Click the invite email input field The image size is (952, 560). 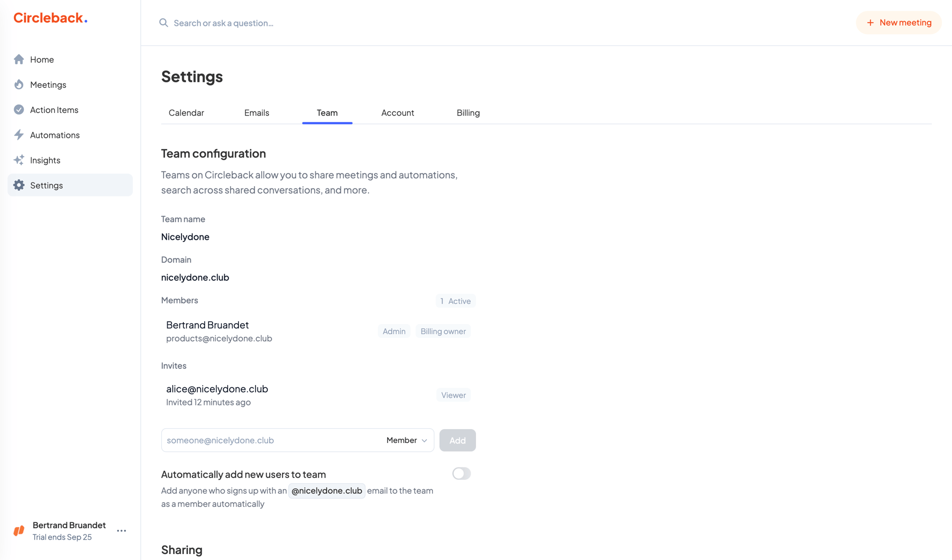coord(258,440)
